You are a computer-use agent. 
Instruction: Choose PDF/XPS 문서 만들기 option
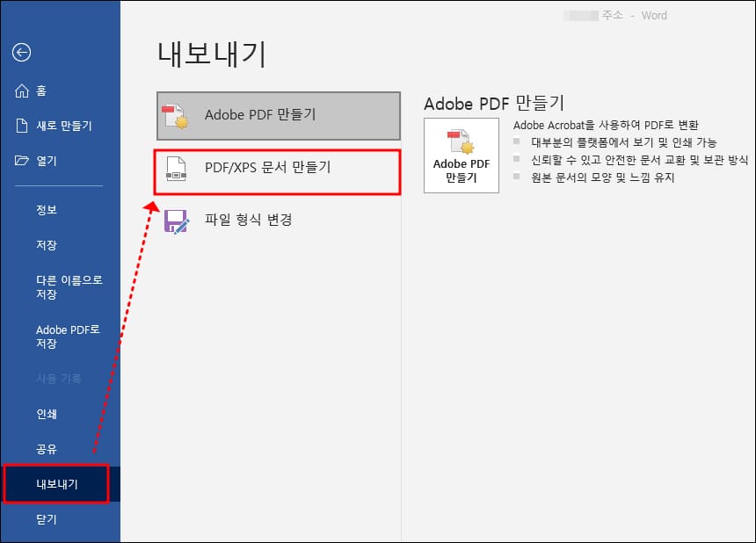[x=277, y=172]
